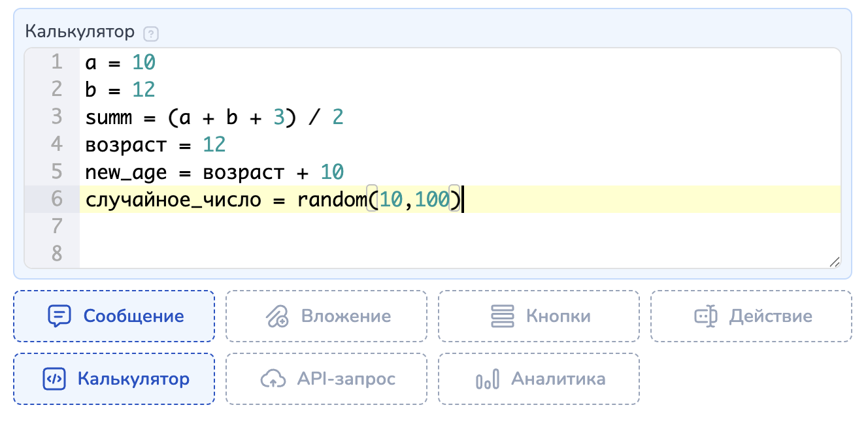Open the Аналитика block
The width and height of the screenshot is (868, 435).
539,379
